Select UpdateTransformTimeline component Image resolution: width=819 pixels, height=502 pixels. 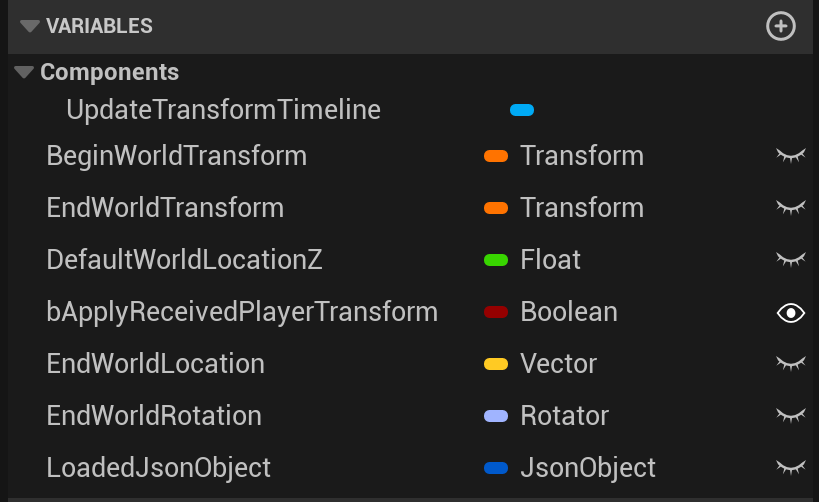point(223,110)
